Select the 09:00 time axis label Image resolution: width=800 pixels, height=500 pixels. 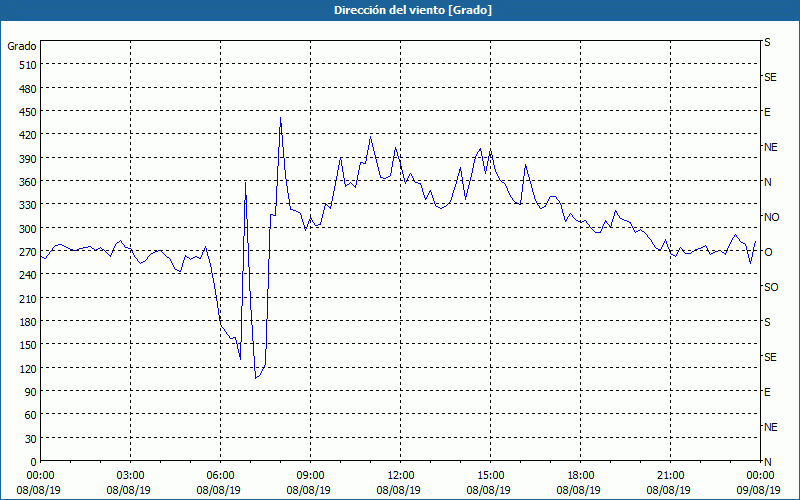click(310, 476)
